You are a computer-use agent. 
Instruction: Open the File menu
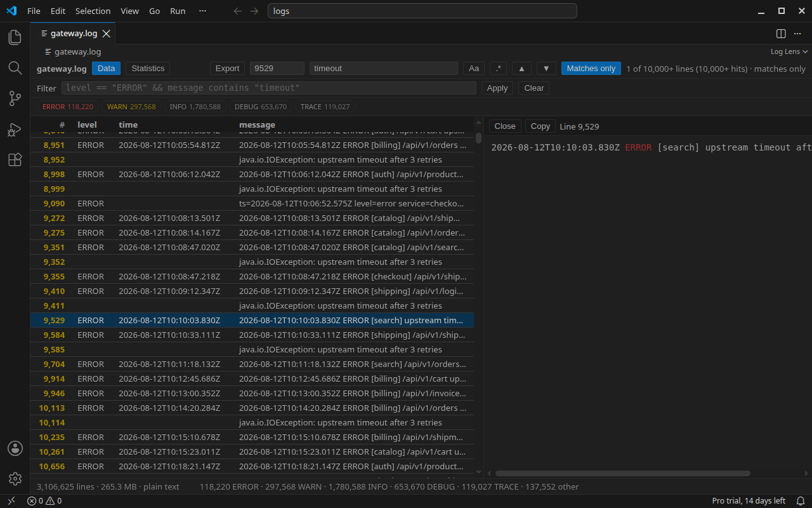click(x=34, y=11)
